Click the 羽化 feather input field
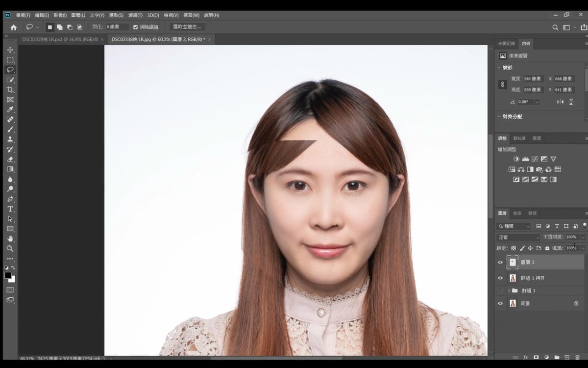This screenshot has height=368, width=588. [x=117, y=27]
